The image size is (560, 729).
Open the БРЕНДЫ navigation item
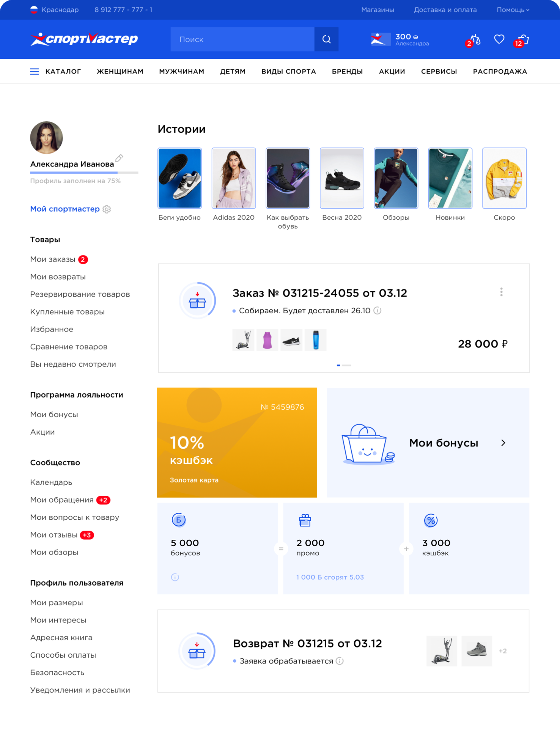pos(347,72)
